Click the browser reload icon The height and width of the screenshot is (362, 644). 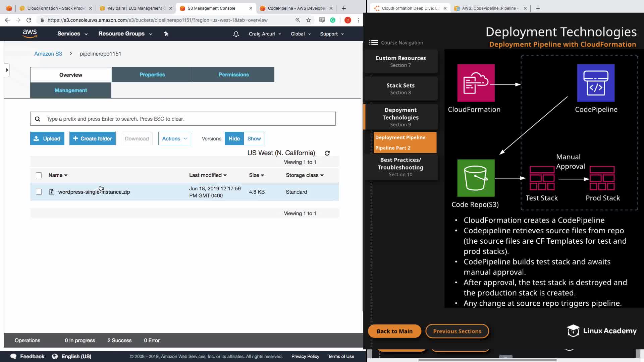pos(29,20)
